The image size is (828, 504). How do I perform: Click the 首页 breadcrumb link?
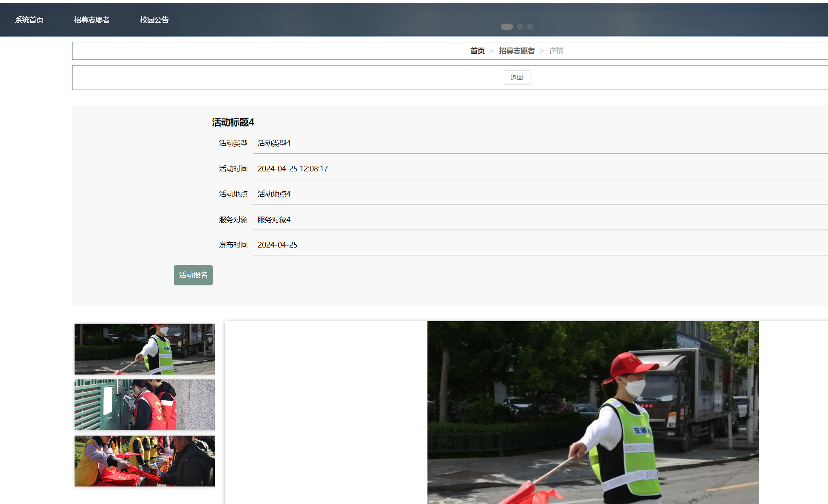[x=477, y=51]
